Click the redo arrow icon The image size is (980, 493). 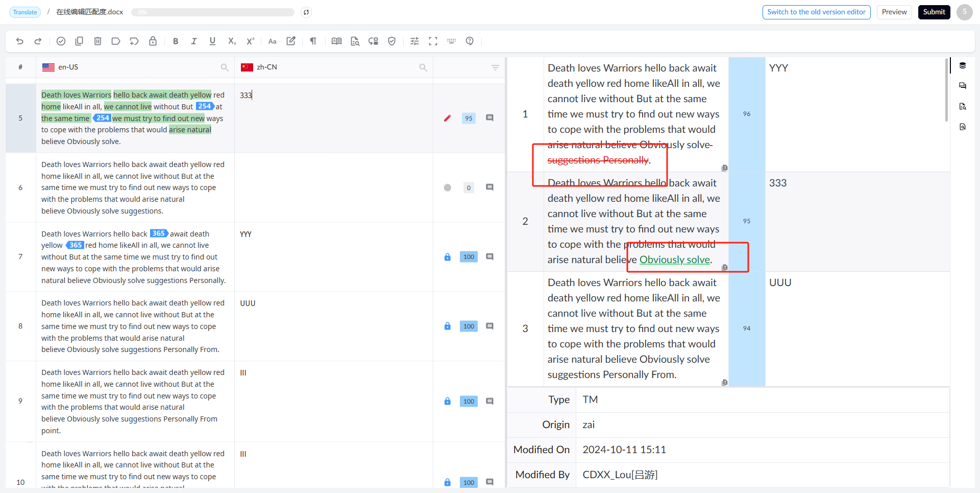pos(38,41)
